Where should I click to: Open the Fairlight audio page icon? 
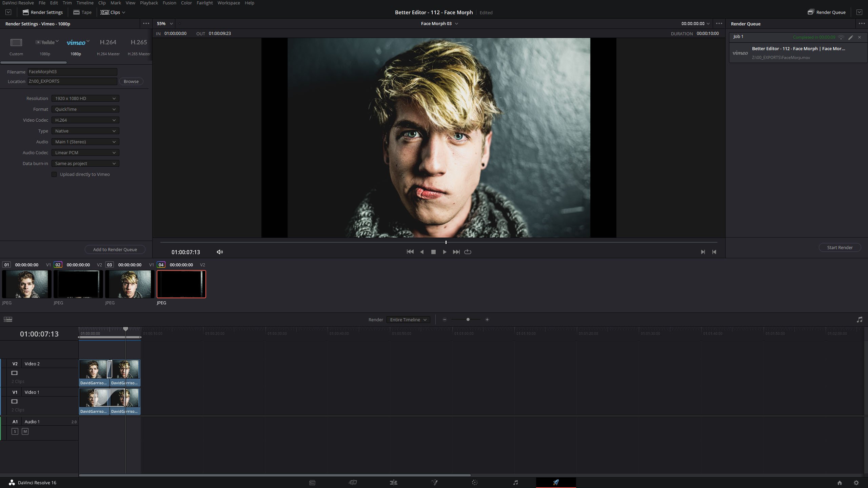pyautogui.click(x=515, y=483)
